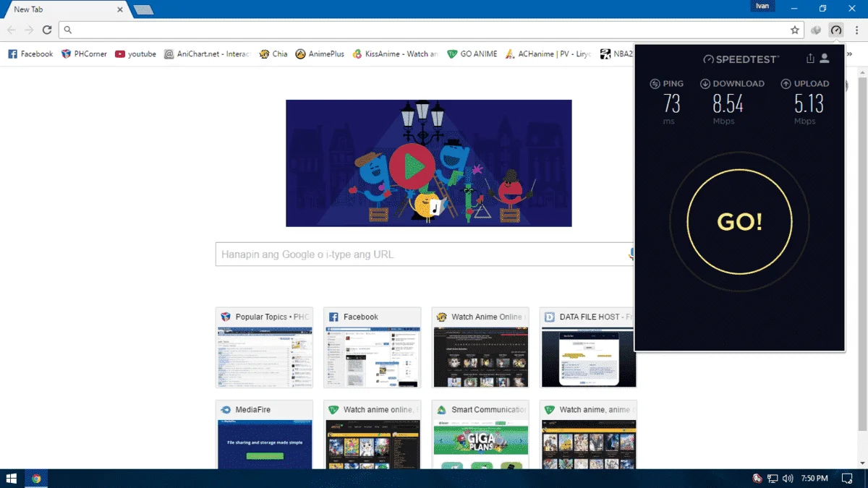Open the Watch Anime Online thumbnail

click(480, 348)
